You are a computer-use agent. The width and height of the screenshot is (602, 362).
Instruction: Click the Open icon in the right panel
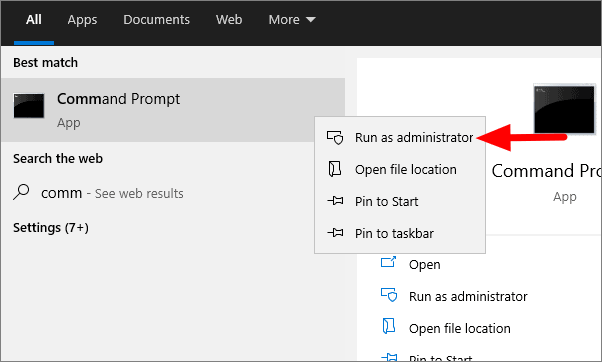pyautogui.click(x=388, y=263)
